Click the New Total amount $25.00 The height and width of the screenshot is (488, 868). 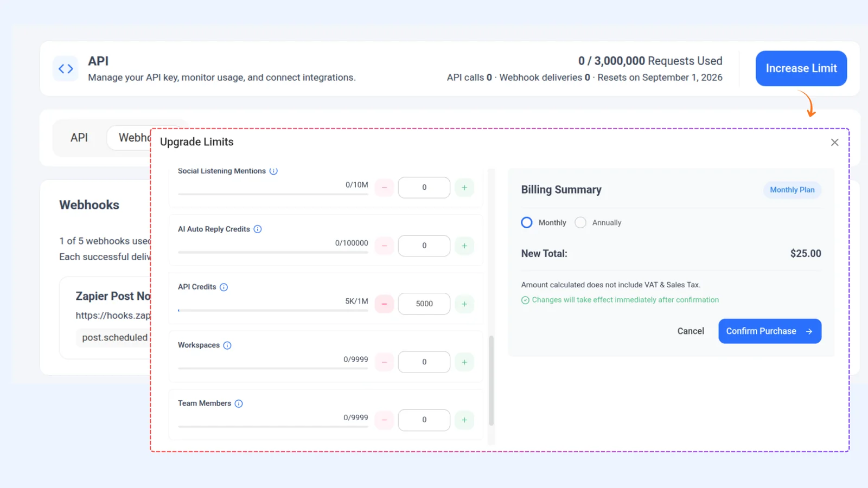(x=806, y=253)
